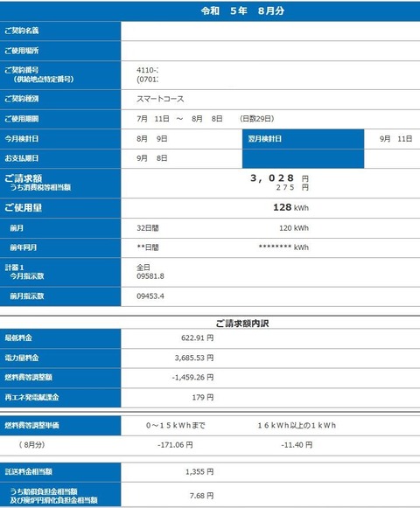Viewport: 420px width, 508px height.
Task: Select the 'スマートコース' contract type value
Action: [160, 99]
